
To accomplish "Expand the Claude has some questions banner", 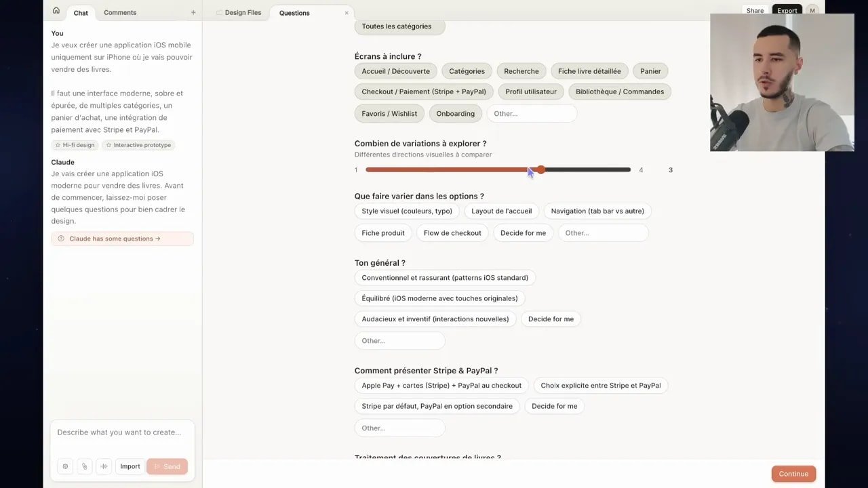I will pyautogui.click(x=122, y=239).
